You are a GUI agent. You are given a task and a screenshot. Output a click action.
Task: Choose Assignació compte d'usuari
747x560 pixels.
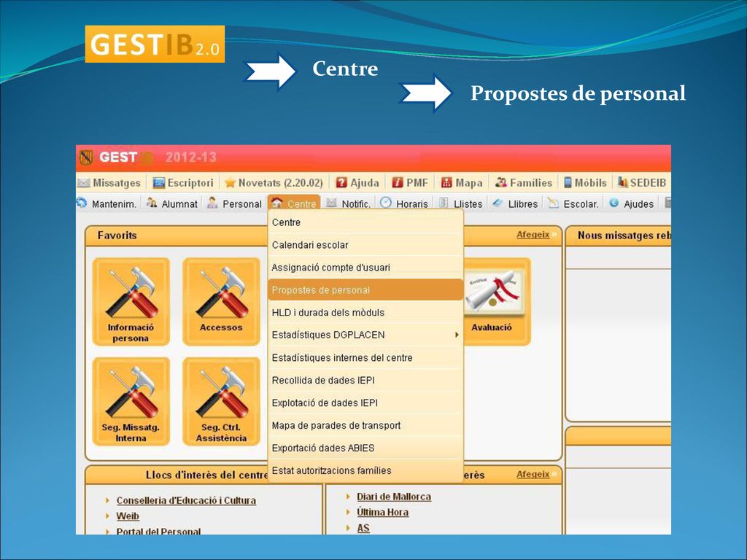coord(366,267)
